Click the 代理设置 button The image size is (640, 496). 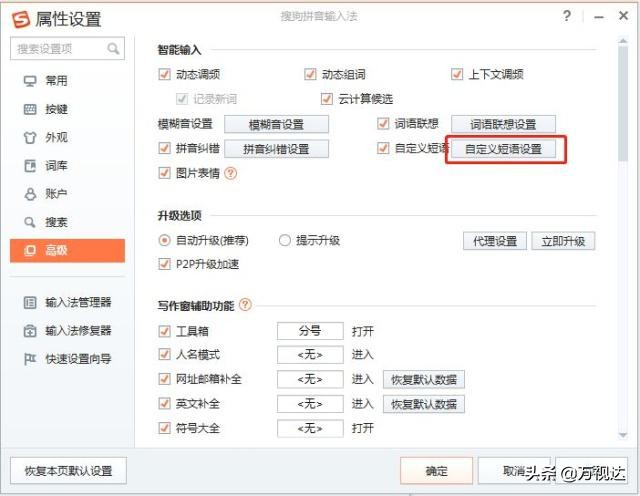pyautogui.click(x=495, y=241)
